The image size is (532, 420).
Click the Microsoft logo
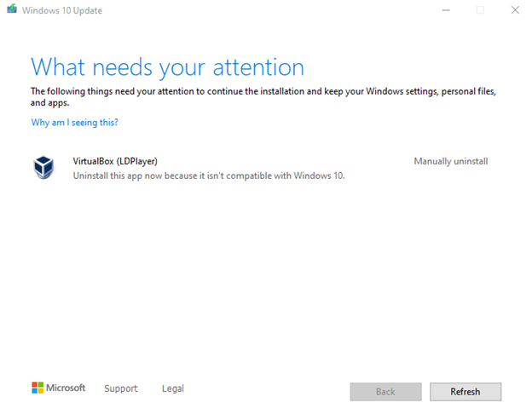(x=58, y=388)
